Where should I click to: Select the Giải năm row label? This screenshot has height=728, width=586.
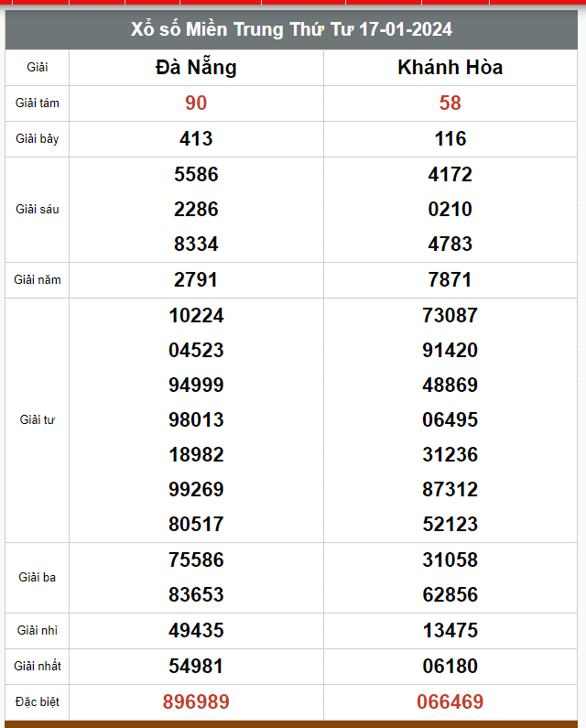pyautogui.click(x=38, y=280)
